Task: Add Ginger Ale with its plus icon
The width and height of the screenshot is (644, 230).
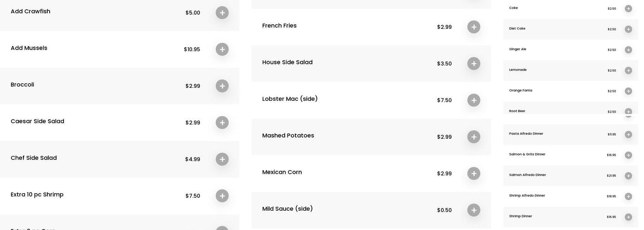Action: click(628, 50)
